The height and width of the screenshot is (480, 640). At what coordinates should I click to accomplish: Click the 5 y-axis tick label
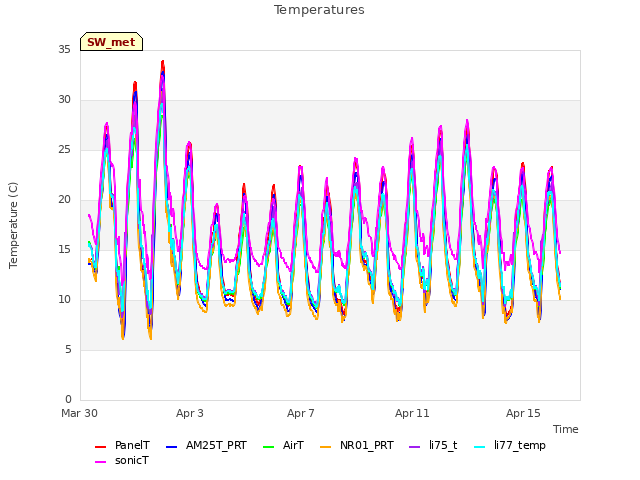pyautogui.click(x=68, y=350)
